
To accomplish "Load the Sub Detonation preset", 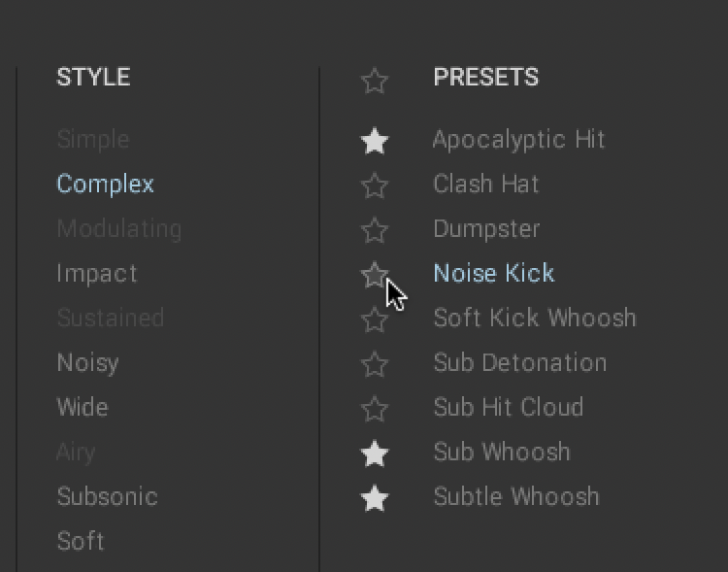I will coord(519,363).
